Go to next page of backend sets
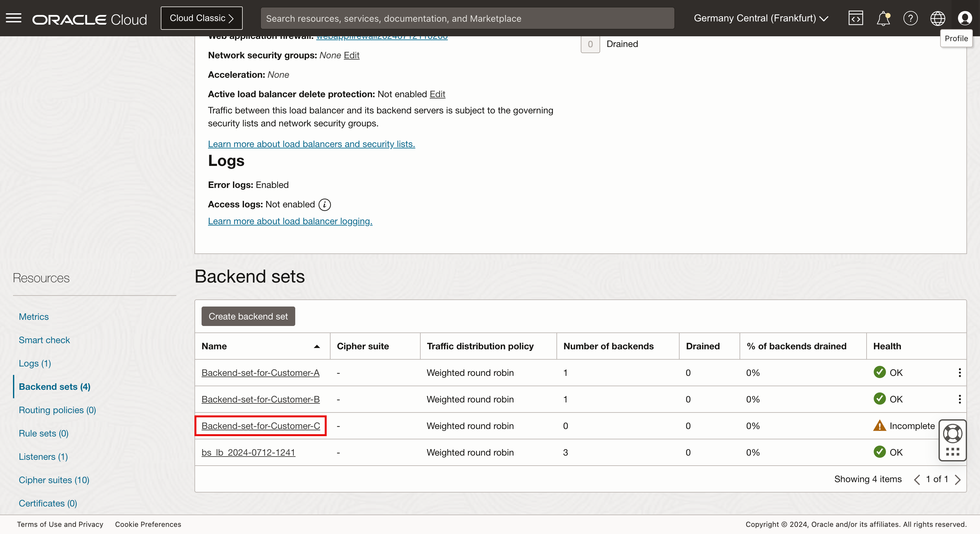 [x=958, y=479]
